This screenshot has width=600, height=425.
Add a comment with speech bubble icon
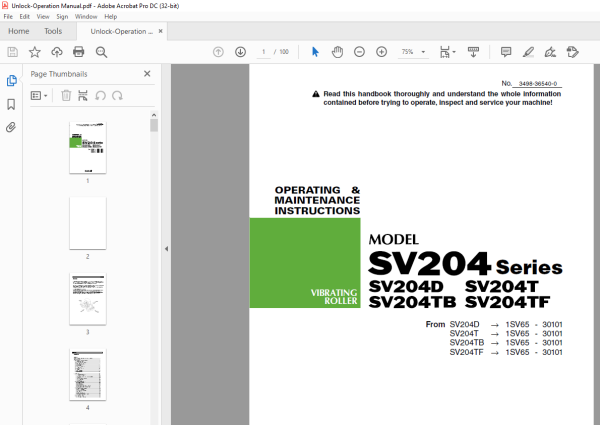pos(506,52)
